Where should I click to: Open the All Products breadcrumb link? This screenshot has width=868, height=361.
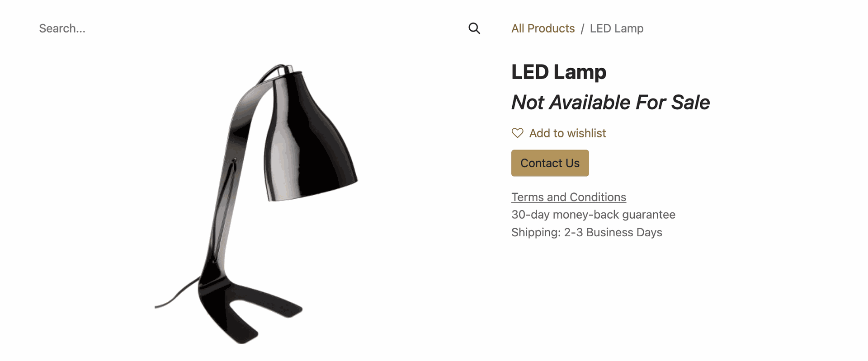[x=542, y=28]
